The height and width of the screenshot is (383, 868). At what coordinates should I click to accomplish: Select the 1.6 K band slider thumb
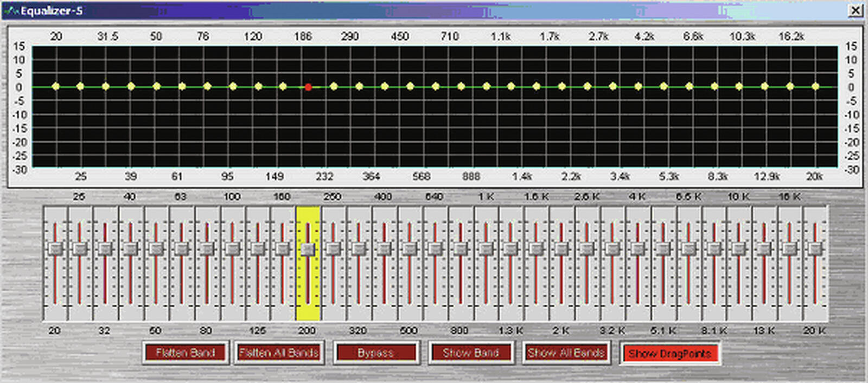(537, 249)
